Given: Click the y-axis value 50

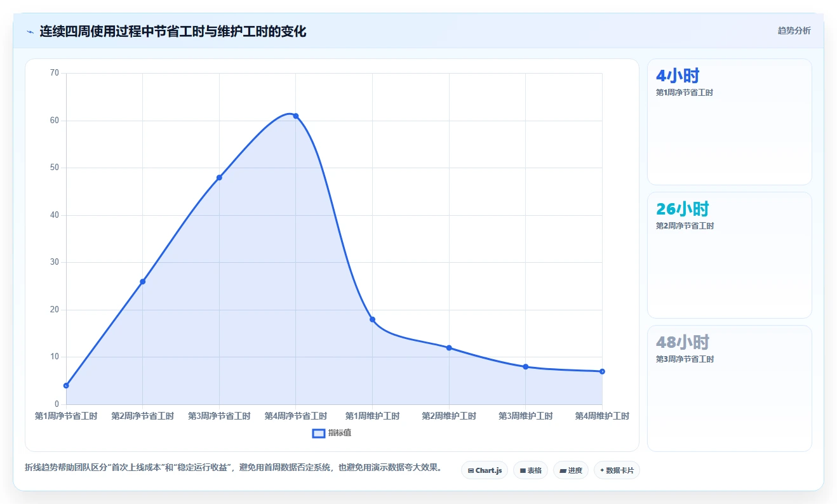Looking at the screenshot, I should point(55,168).
